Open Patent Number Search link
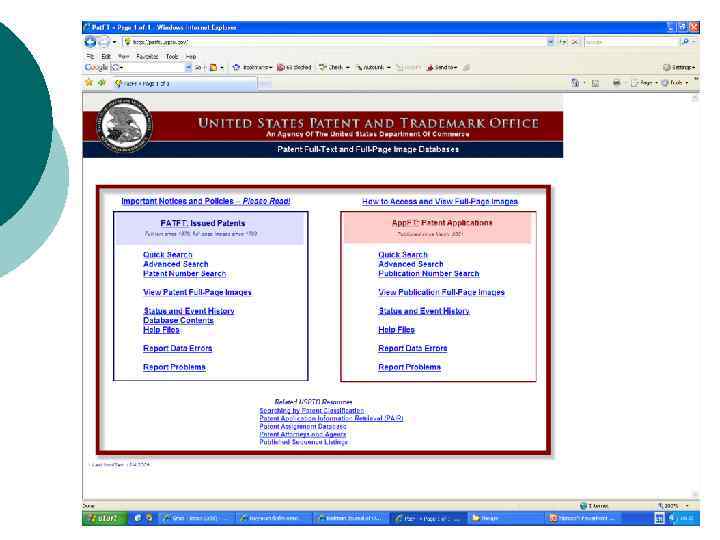The image size is (720, 540). pos(185,274)
